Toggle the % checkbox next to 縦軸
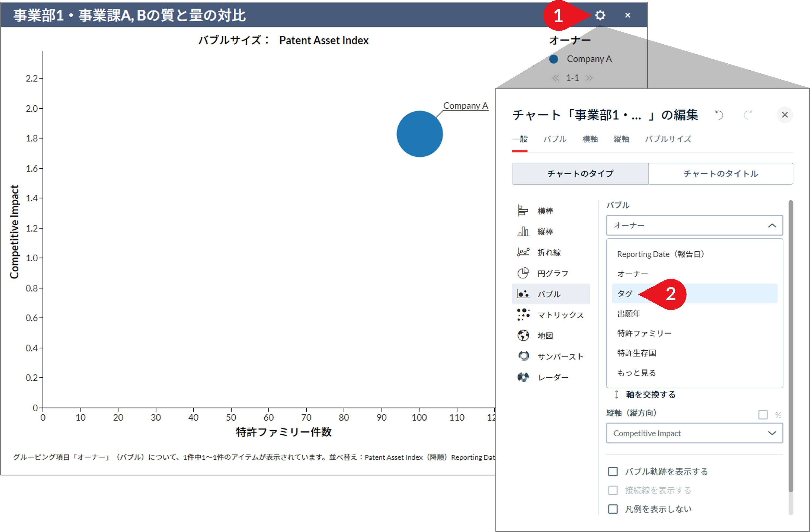Image resolution: width=810 pixels, height=532 pixels. coord(762,415)
